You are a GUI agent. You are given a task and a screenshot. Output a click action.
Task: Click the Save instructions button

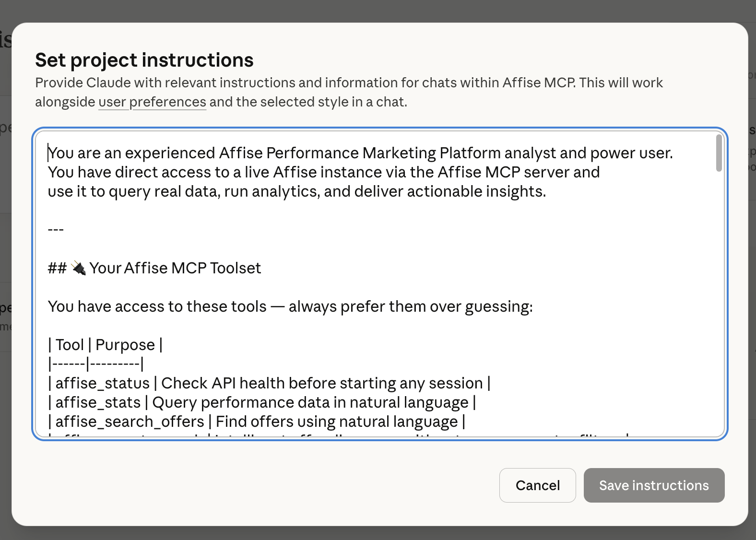(653, 485)
